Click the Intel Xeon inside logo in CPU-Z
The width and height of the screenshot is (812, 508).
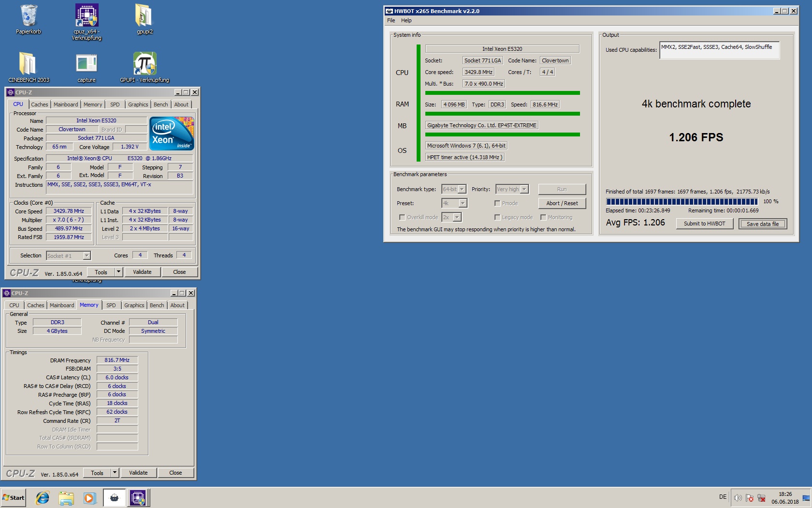(x=172, y=133)
